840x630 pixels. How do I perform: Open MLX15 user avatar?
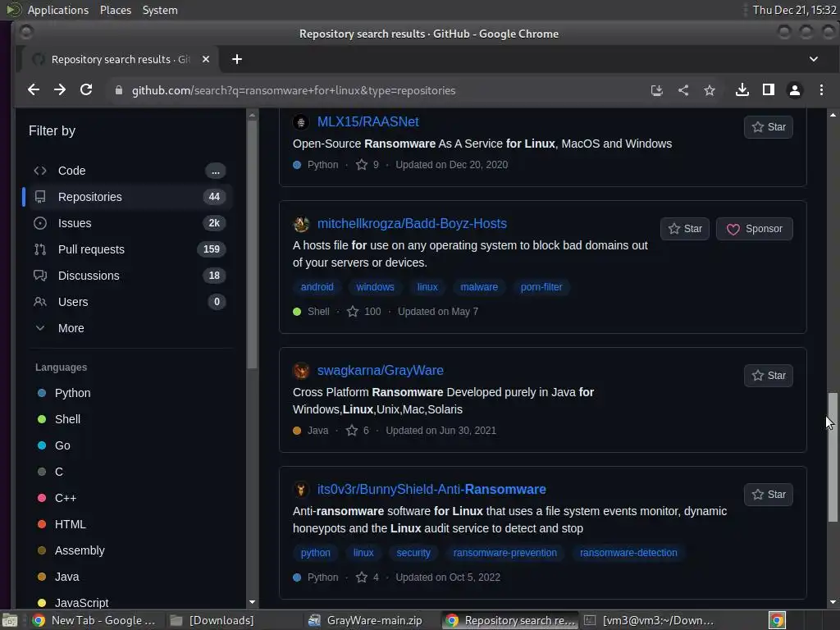300,122
